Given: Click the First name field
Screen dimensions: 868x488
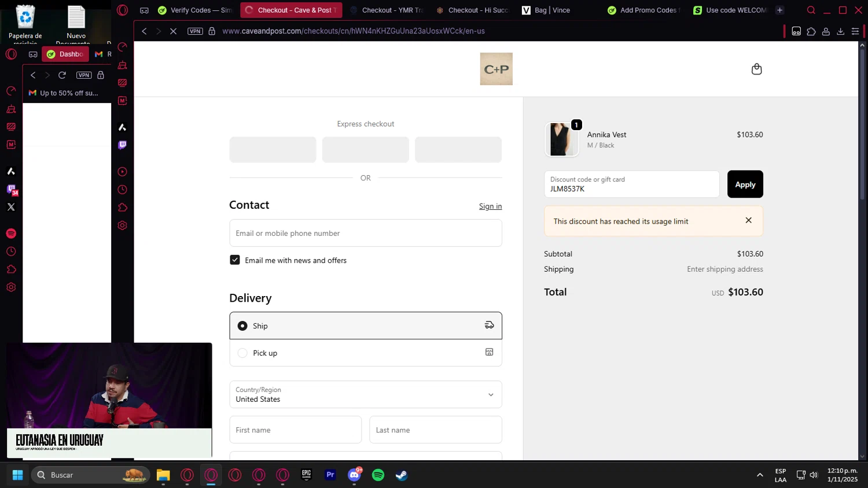Looking at the screenshot, I should coord(295,430).
